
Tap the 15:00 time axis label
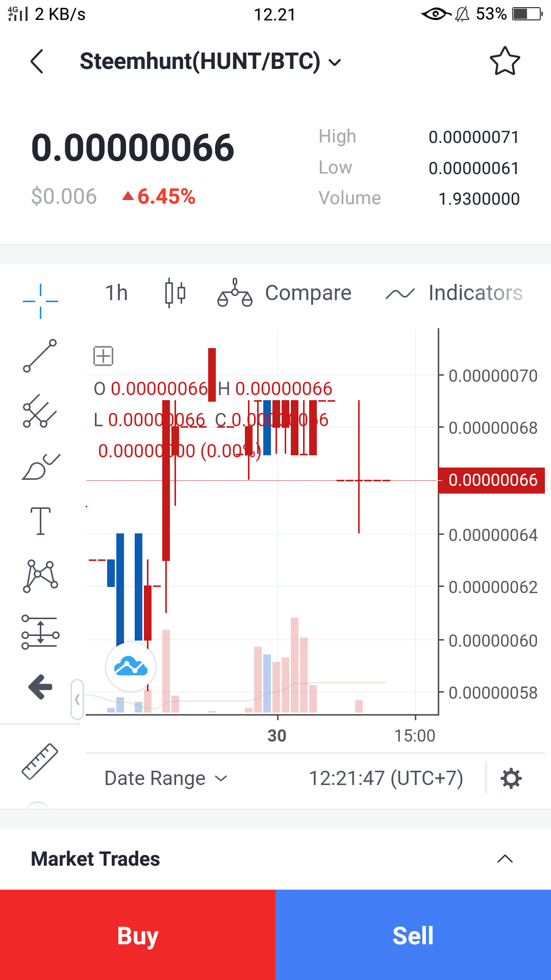point(415,736)
